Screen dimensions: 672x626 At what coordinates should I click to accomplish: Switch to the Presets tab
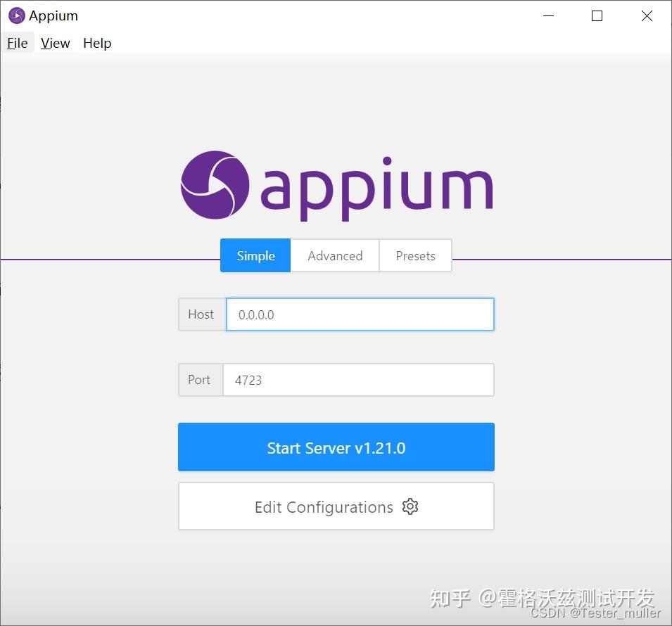[415, 255]
